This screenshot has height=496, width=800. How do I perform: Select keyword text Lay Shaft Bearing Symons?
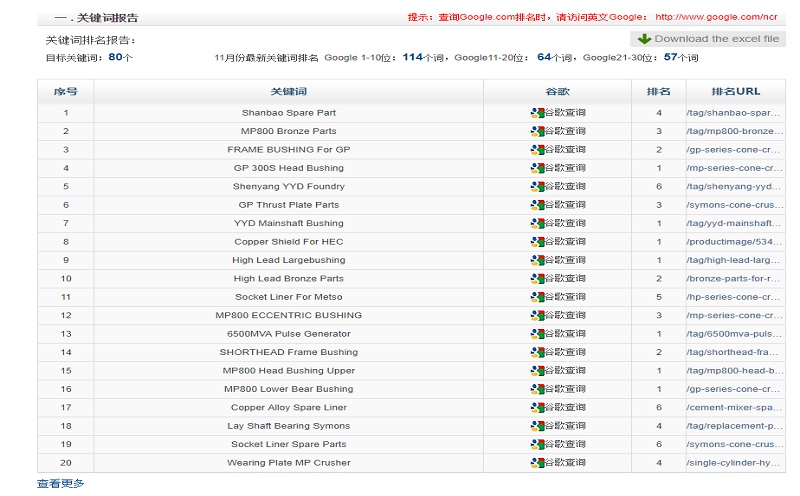pos(289,426)
